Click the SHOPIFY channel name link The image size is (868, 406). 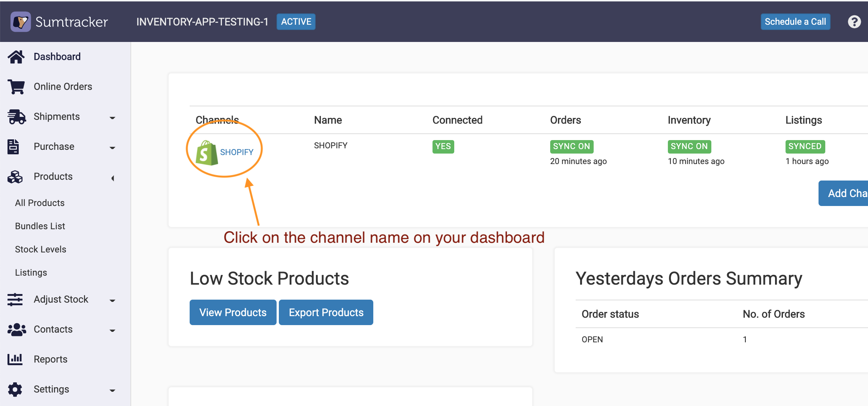tap(236, 152)
